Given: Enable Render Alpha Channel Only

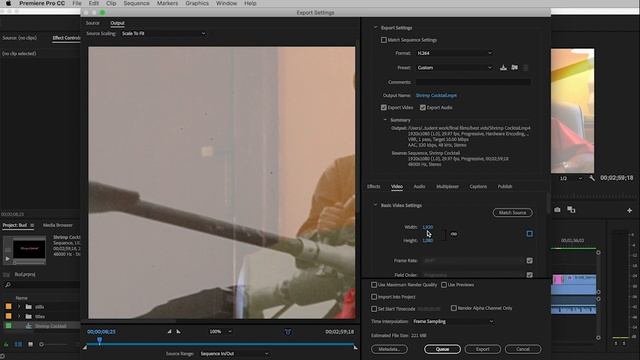Looking at the screenshot, I should [x=453, y=308].
